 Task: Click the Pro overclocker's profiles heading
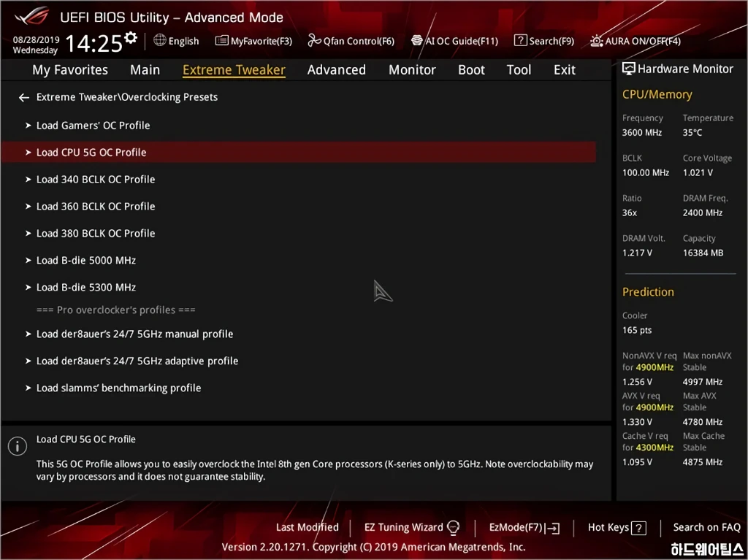[x=116, y=310]
